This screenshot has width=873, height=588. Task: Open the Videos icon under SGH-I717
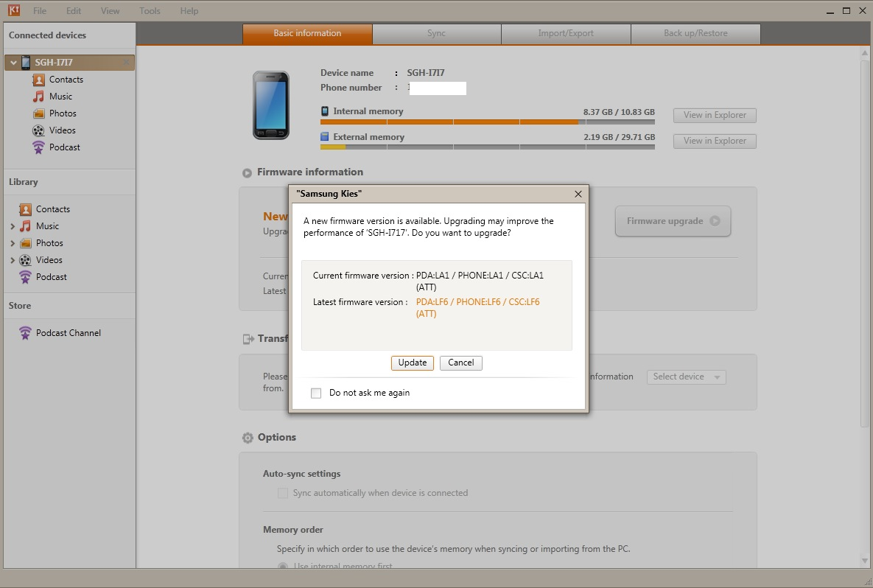(38, 130)
